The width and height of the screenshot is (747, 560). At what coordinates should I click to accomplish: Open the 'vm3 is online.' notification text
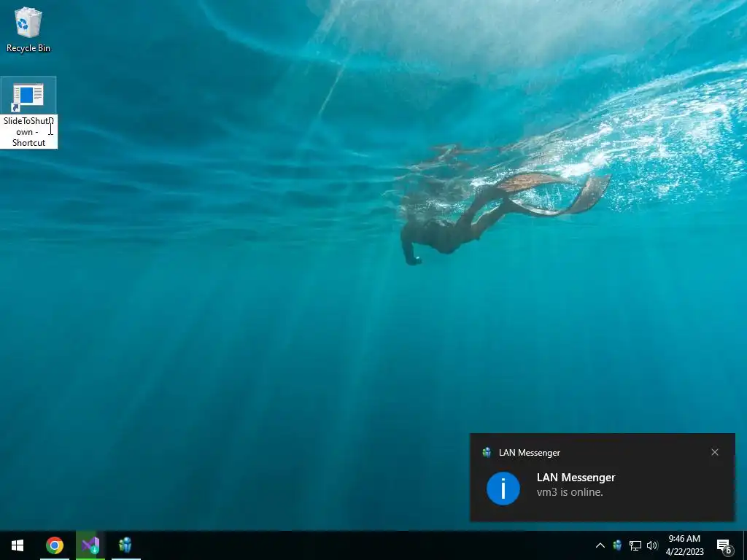click(x=570, y=492)
